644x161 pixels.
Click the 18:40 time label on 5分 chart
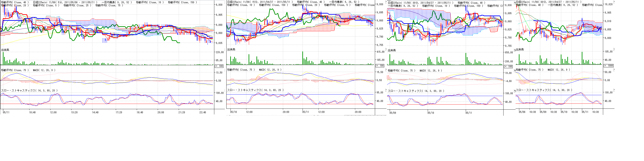140,112
